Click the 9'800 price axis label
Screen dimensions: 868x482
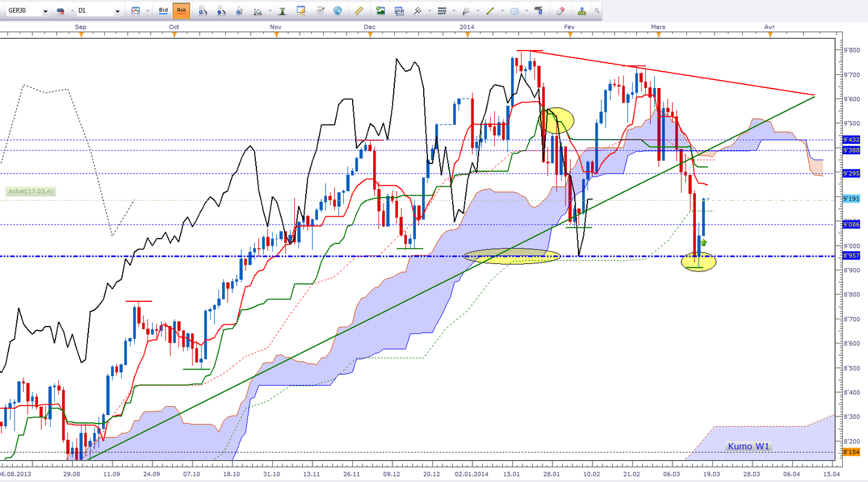point(851,51)
